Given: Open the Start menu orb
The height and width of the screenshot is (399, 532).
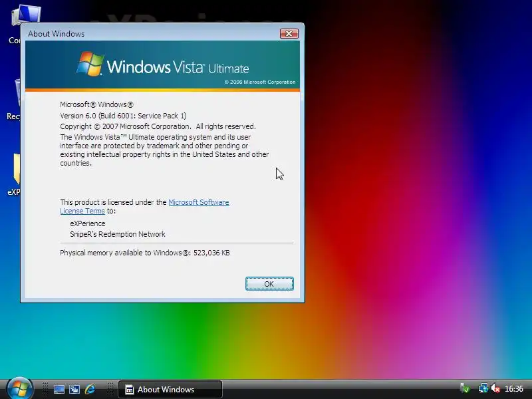Looking at the screenshot, I should [x=20, y=388].
